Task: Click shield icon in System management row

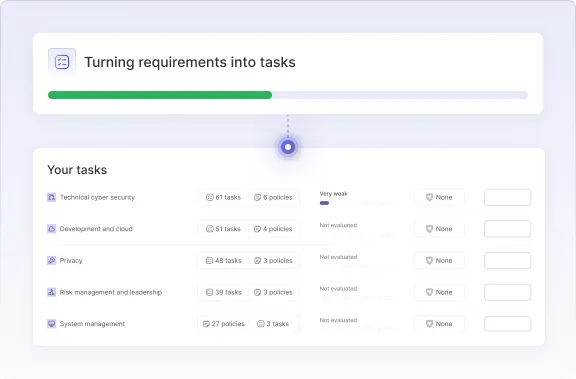Action: [x=429, y=324]
